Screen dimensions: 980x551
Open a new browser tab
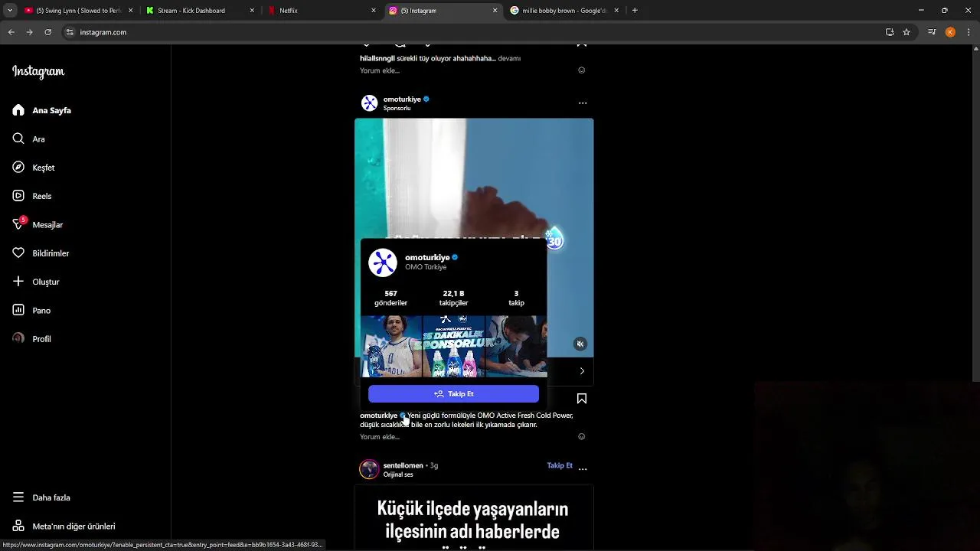coord(635,11)
